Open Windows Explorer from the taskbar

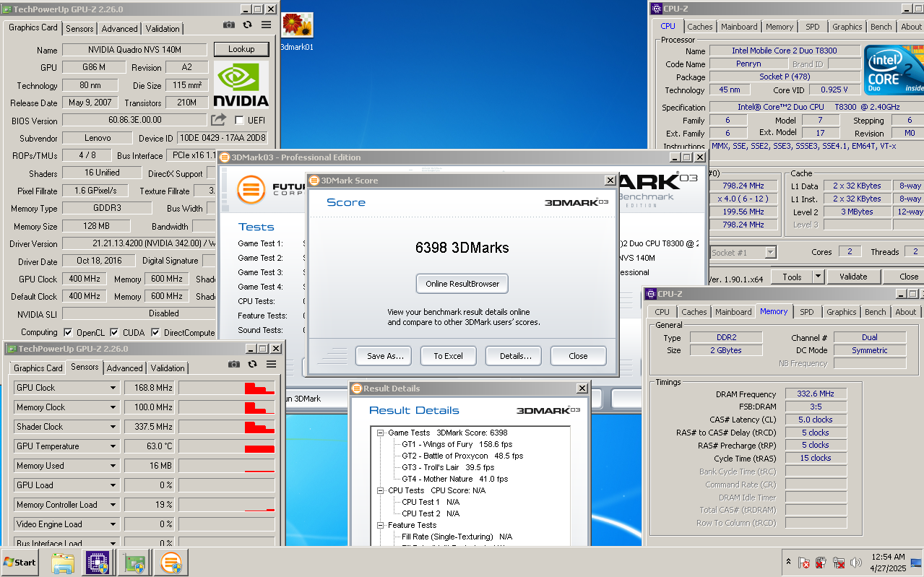[x=63, y=563]
